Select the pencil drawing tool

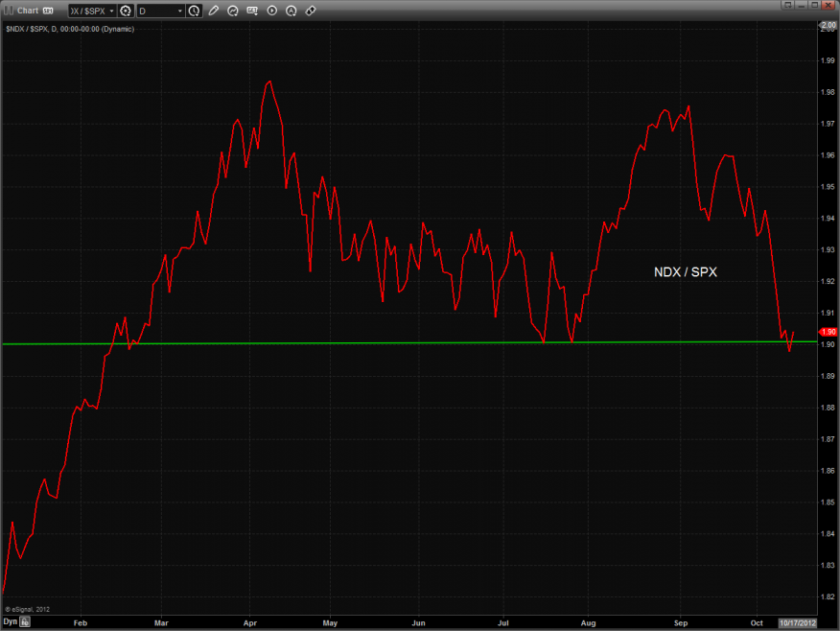coord(213,11)
